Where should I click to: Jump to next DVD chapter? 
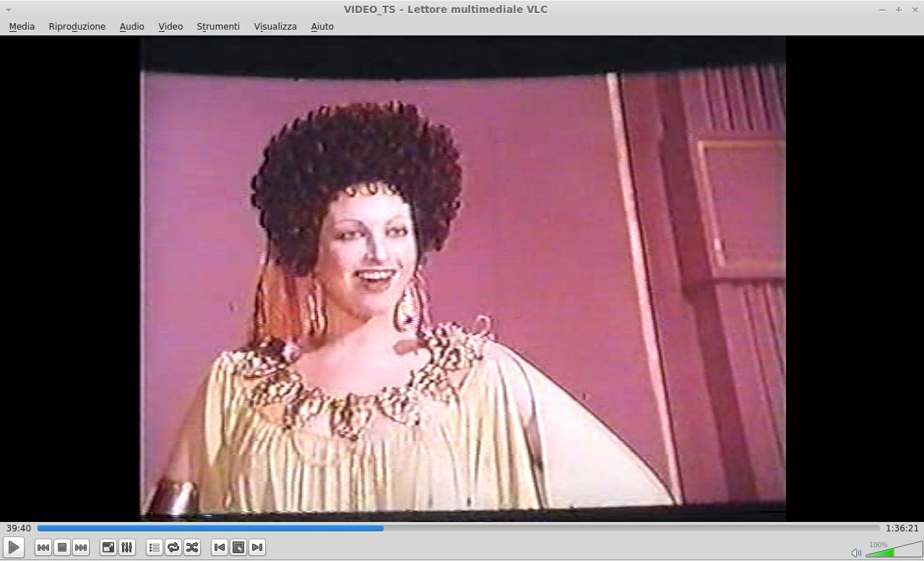[257, 548]
